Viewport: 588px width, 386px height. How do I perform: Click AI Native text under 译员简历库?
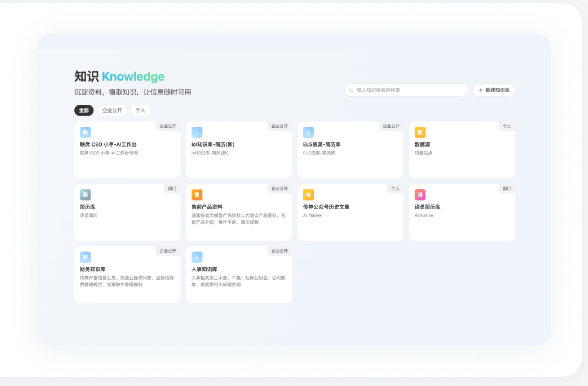pos(424,215)
